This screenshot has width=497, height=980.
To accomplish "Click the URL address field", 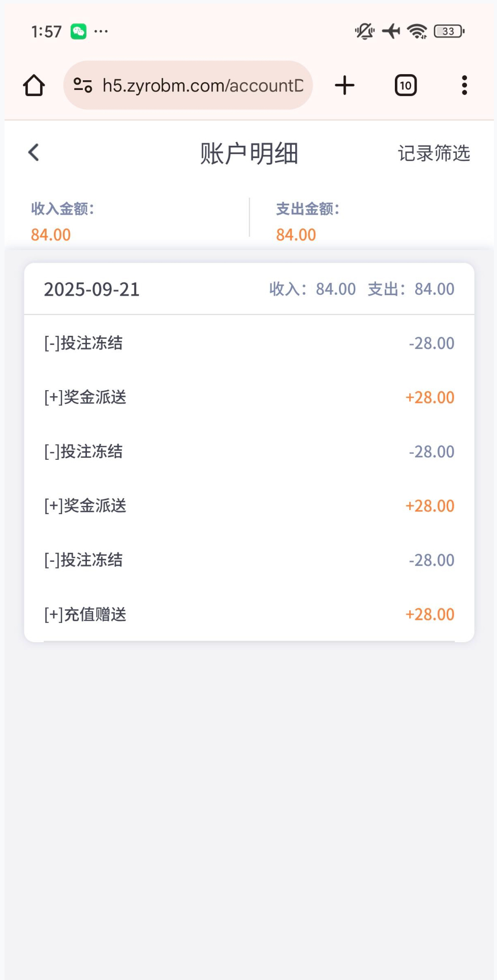I will pyautogui.click(x=202, y=85).
